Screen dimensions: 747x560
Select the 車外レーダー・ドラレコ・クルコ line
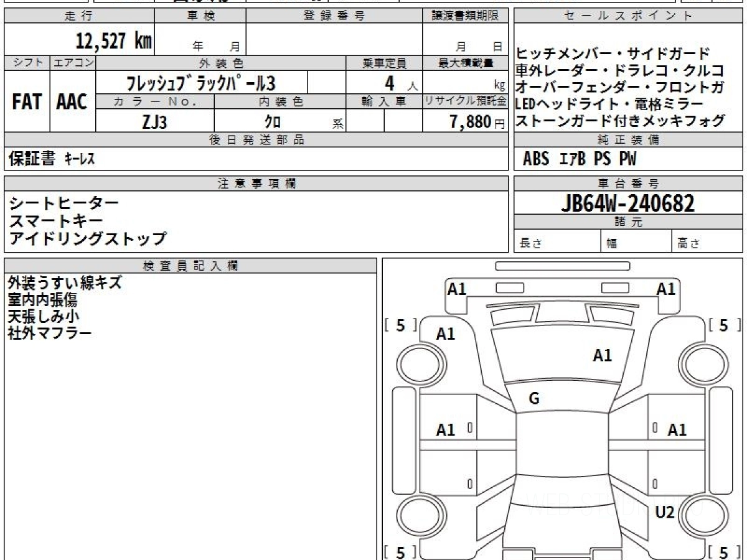pyautogui.click(x=620, y=70)
